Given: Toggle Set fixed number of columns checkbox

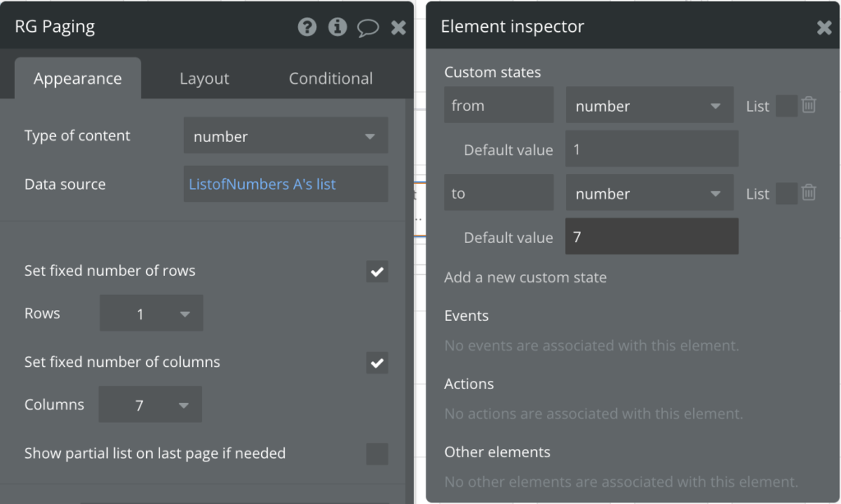Looking at the screenshot, I should pos(377,363).
